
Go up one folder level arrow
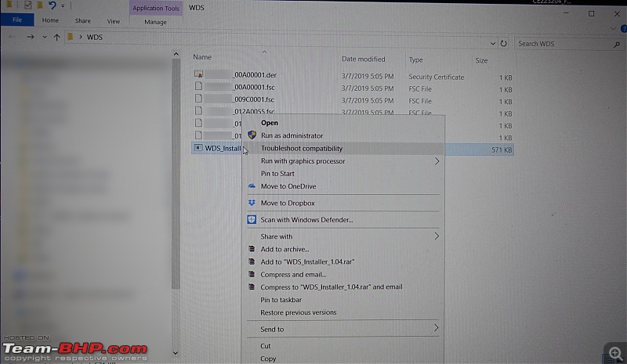[x=56, y=37]
